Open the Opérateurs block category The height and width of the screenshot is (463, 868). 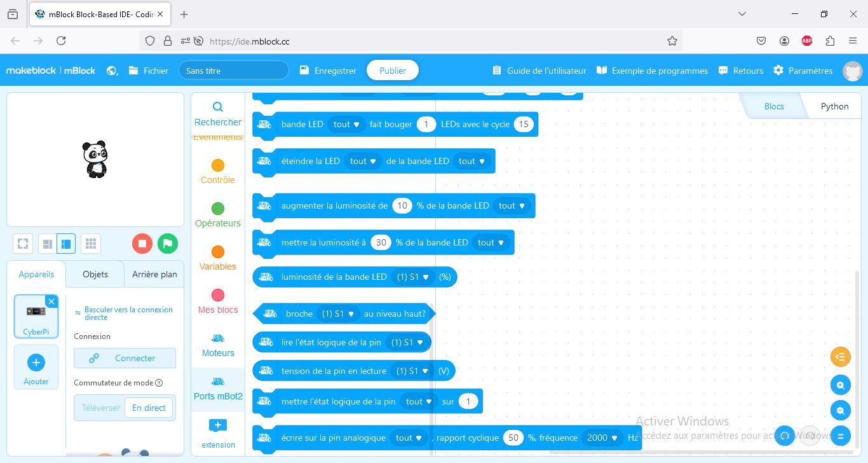[217, 216]
